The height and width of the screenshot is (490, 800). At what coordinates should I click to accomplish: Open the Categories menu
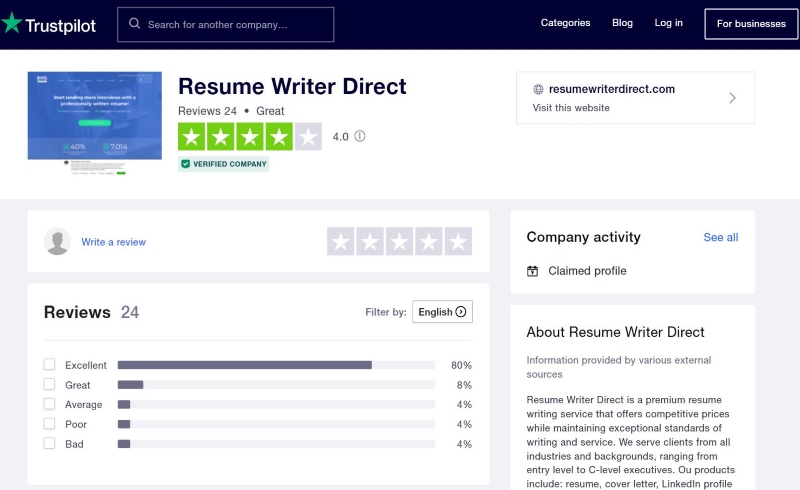565,23
